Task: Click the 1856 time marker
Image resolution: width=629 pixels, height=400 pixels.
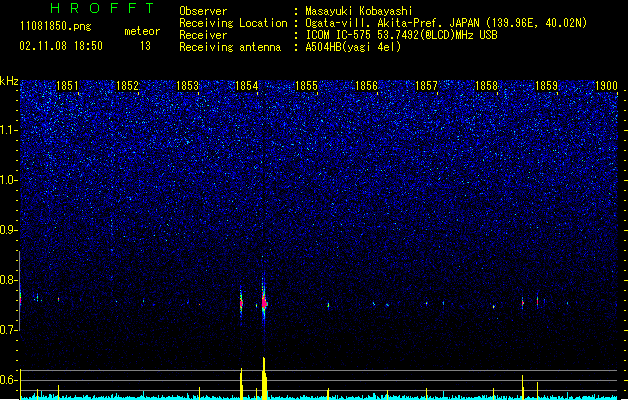Action: 367,86
